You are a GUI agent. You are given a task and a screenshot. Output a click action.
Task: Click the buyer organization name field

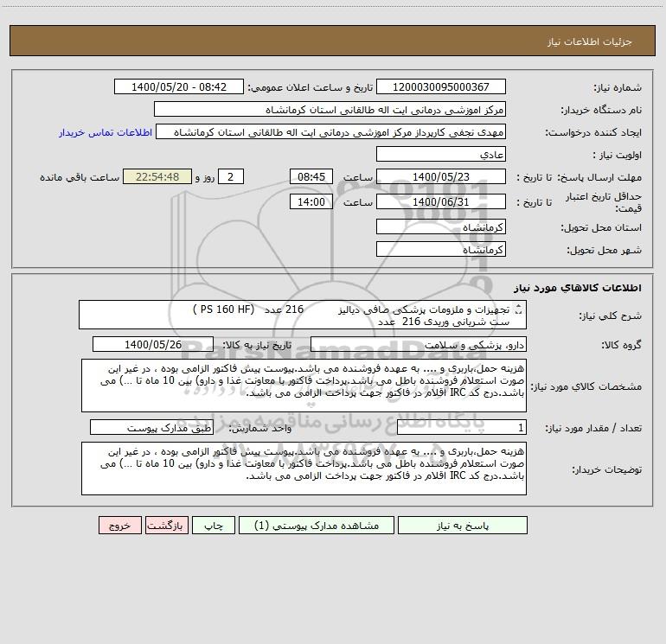[330, 109]
